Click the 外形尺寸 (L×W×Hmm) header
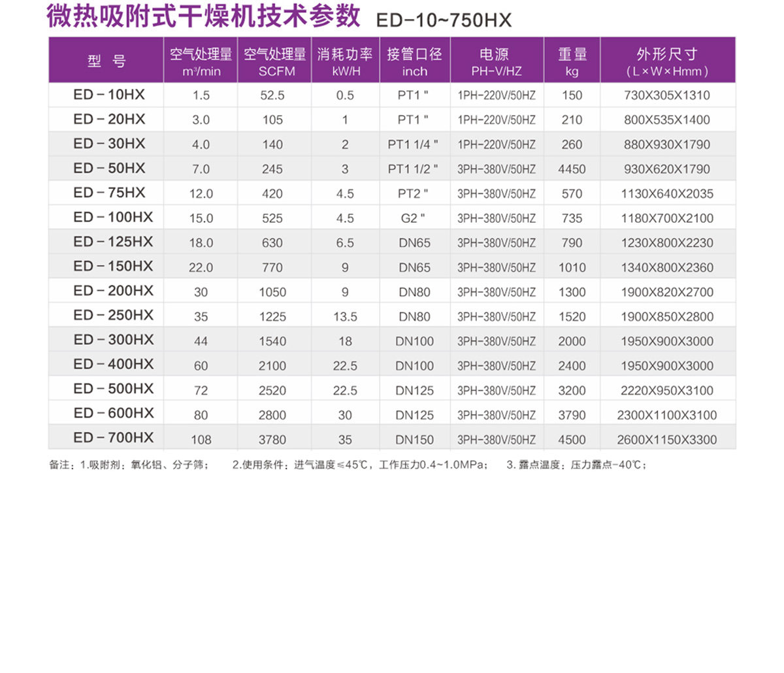This screenshot has width=784, height=673. click(667, 61)
